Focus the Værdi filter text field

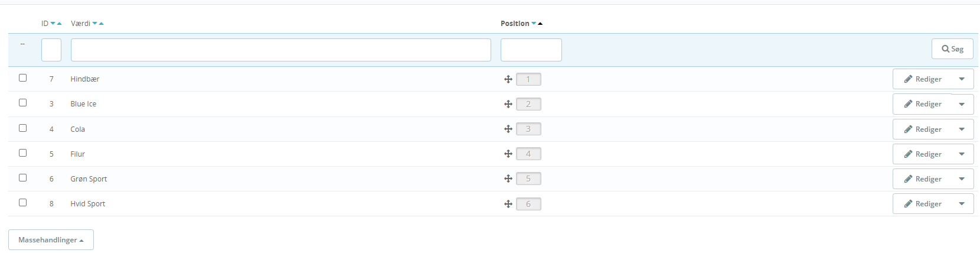tap(280, 50)
